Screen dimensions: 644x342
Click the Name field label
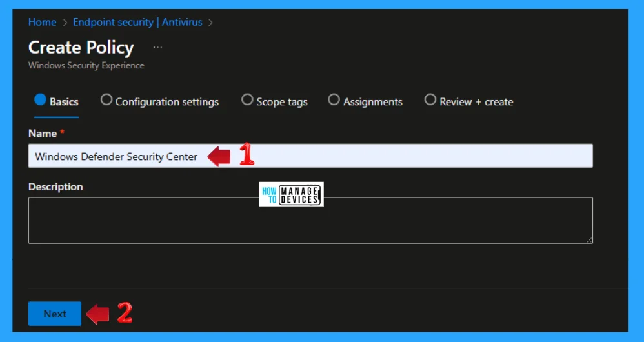pos(43,134)
